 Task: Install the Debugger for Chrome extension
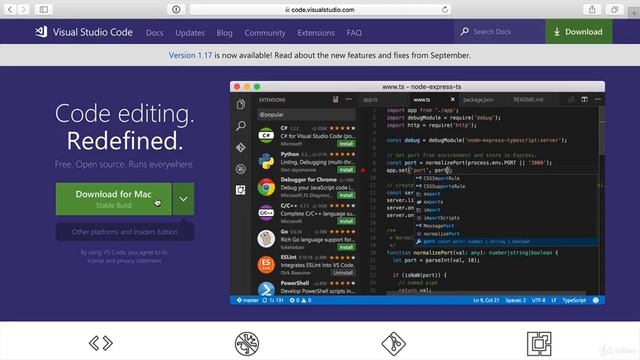click(346, 195)
